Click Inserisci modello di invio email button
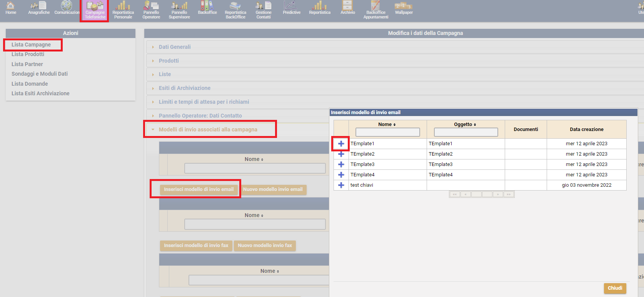 pos(199,189)
